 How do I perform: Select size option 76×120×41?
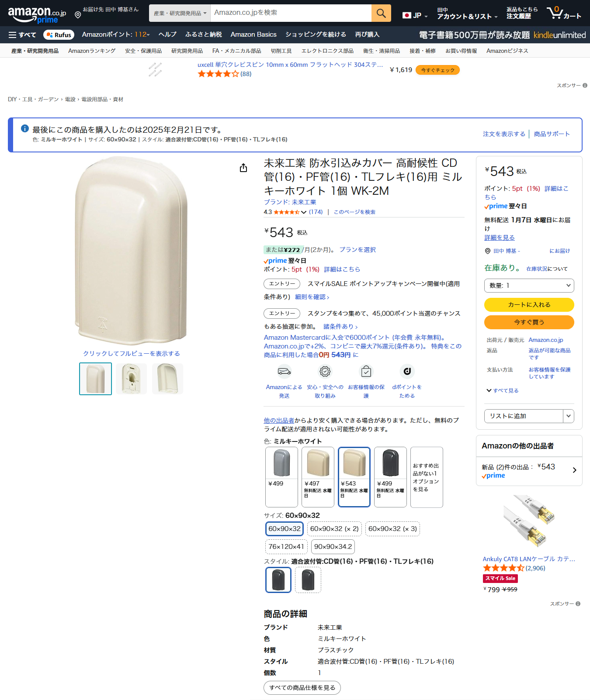(286, 547)
